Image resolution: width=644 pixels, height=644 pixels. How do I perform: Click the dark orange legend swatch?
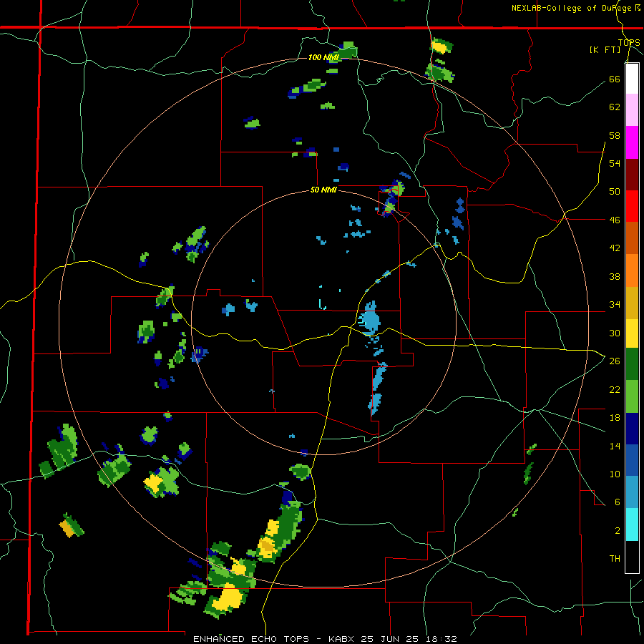coord(632,238)
